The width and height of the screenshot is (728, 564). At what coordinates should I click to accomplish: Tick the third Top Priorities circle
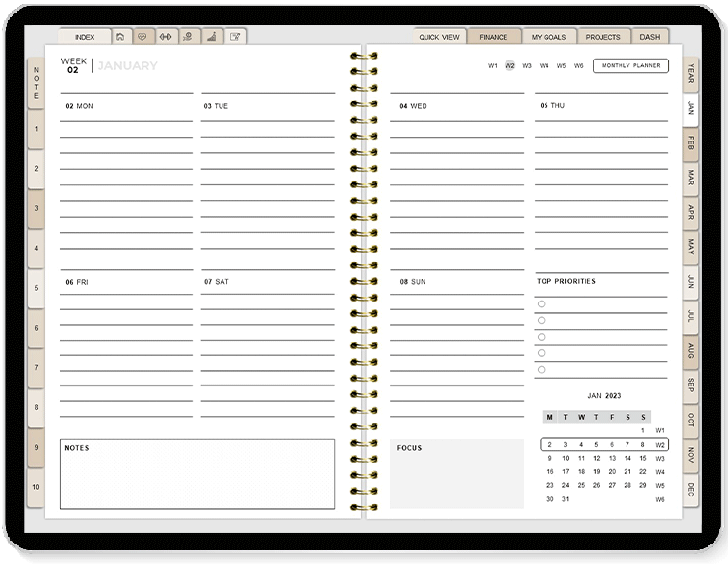coord(541,337)
